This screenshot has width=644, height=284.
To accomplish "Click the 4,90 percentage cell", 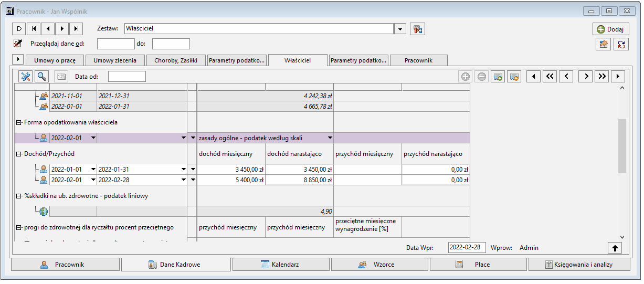I will click(265, 211).
